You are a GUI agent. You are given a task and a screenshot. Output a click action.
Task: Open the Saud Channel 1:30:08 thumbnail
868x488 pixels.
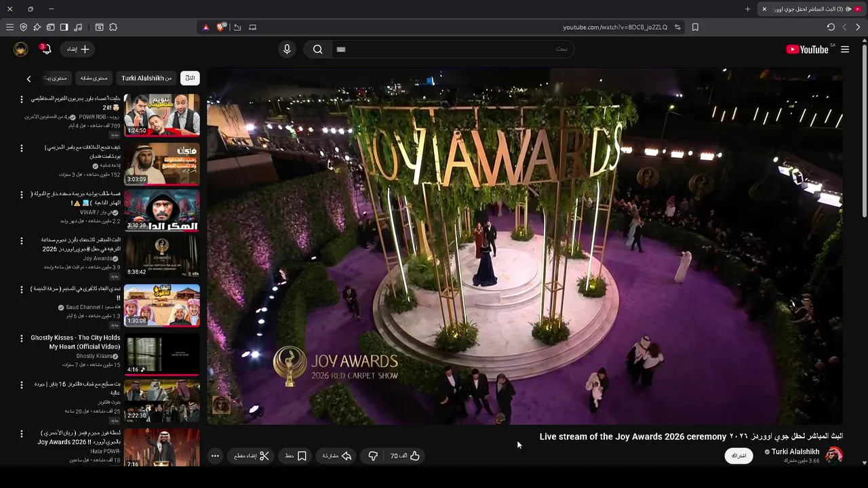pos(162,305)
